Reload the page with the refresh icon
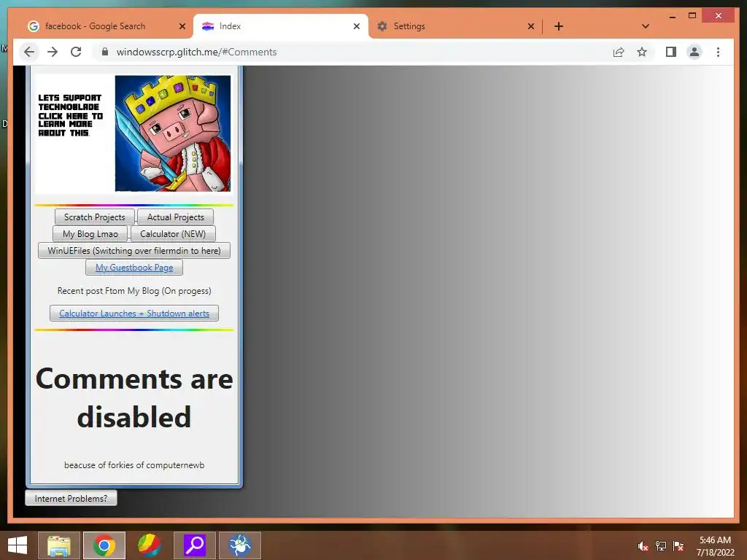Image resolution: width=747 pixels, height=560 pixels. (x=76, y=52)
